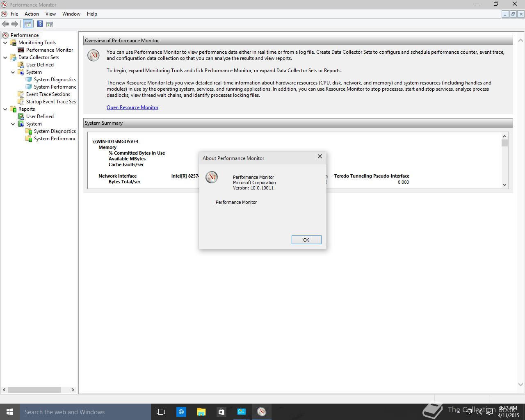Click the Data Collector Sets icon
525x420 pixels.
pos(13,57)
